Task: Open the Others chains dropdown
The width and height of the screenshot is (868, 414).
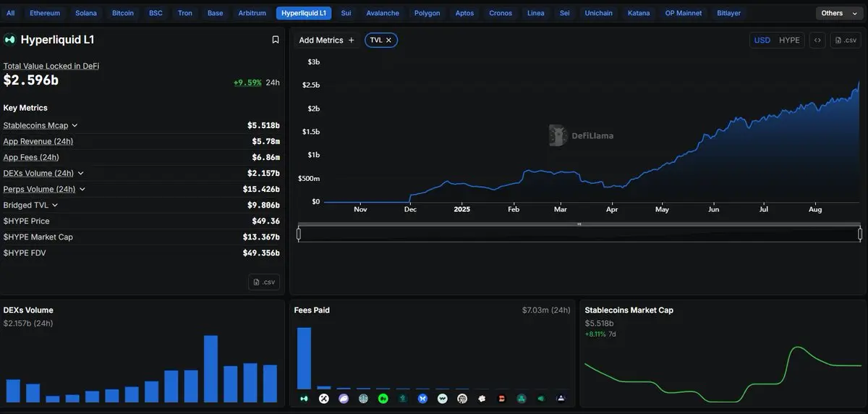Action: 838,13
